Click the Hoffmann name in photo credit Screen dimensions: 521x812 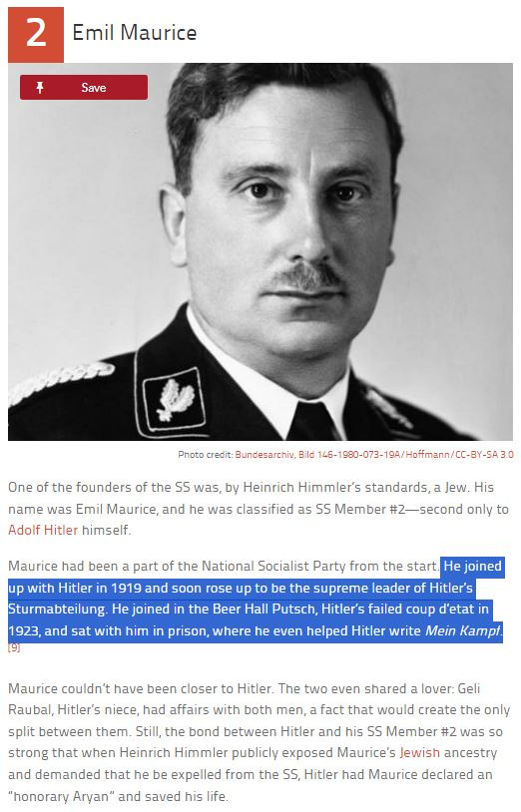coord(428,455)
